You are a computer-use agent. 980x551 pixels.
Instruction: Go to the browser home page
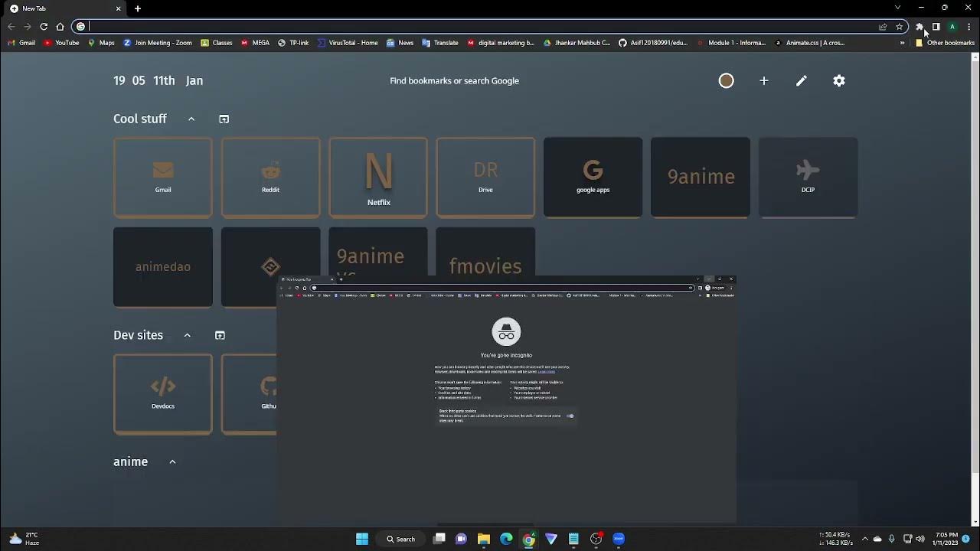point(60,27)
